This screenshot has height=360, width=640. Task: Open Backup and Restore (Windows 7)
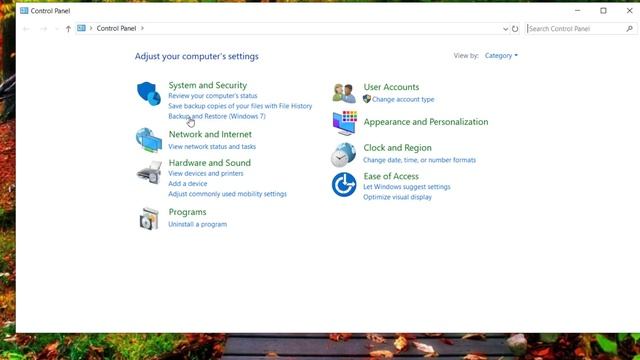click(217, 116)
